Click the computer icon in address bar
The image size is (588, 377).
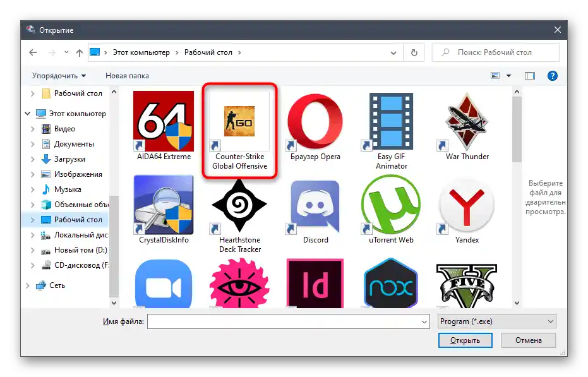pyautogui.click(x=95, y=52)
